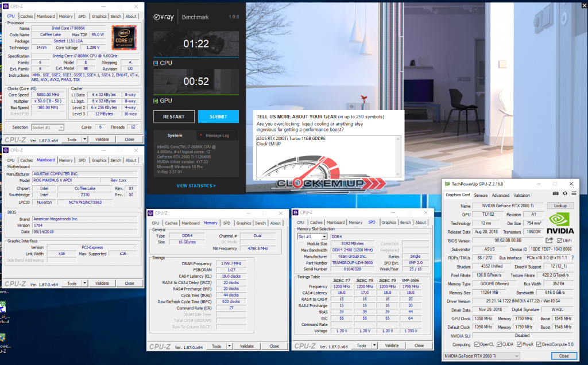Click Close in CPU-Z SPD window

pyautogui.click(x=419, y=345)
